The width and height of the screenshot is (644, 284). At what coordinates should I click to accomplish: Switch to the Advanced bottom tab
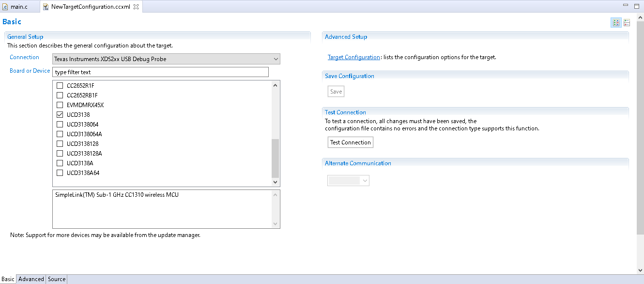31,279
